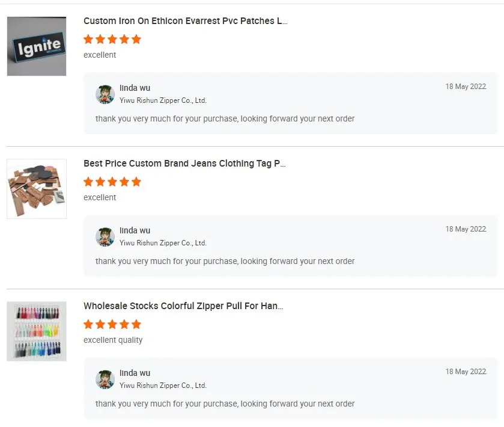The image size is (504, 427).
Task: Click the 'excellent quality' review text
Action: point(113,340)
